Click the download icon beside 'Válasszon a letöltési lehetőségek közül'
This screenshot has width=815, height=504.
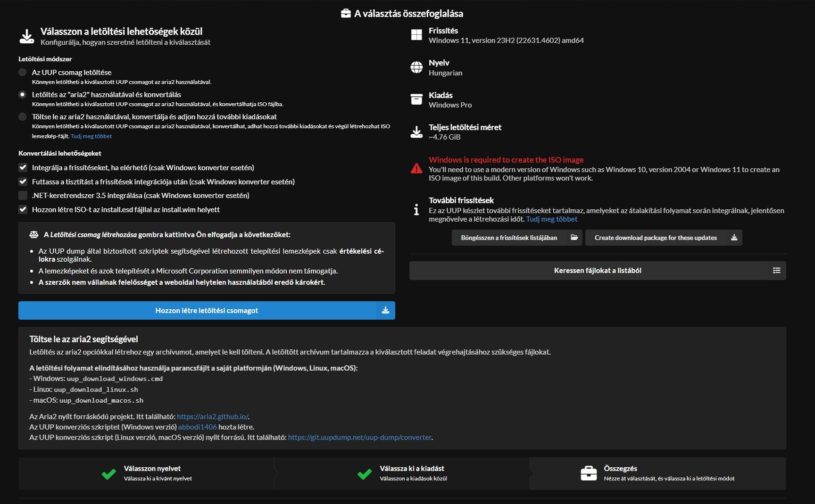click(27, 36)
